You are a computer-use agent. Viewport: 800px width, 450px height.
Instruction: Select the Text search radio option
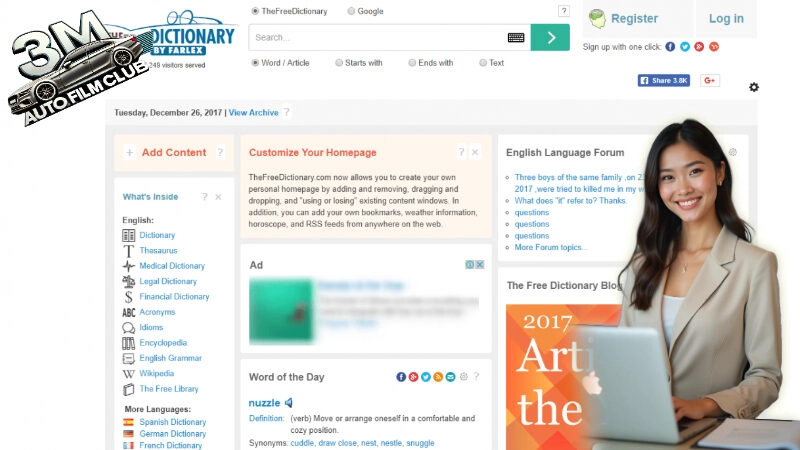[483, 63]
